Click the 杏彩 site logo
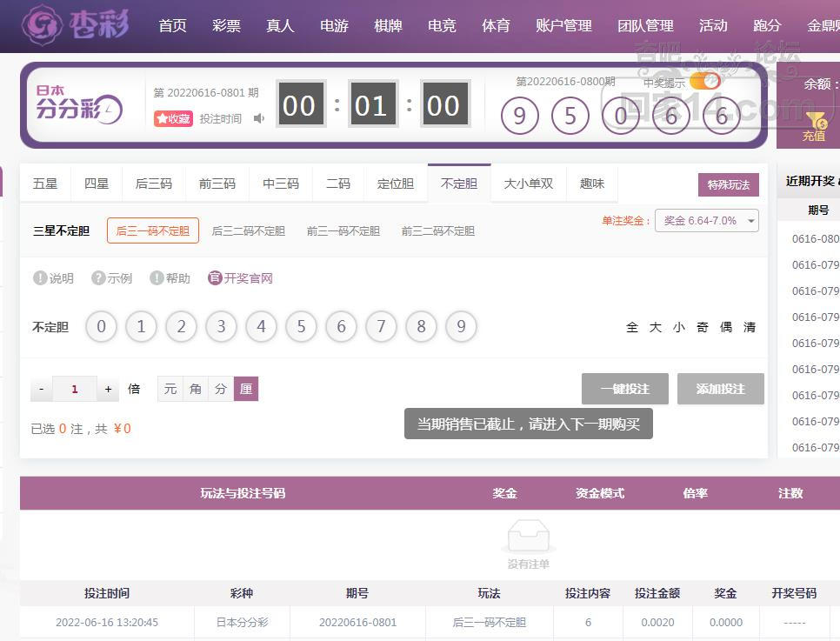Screen dimensions: 840x641 77,26
